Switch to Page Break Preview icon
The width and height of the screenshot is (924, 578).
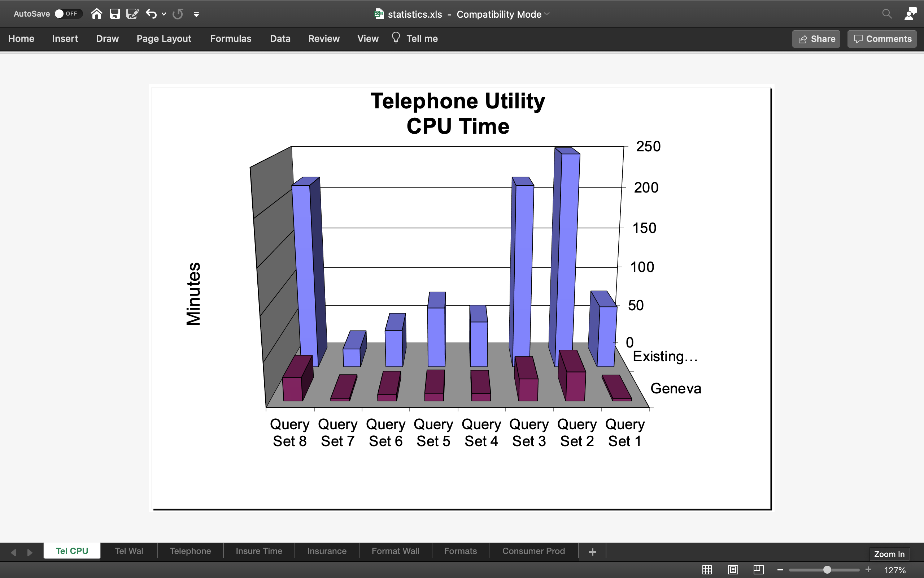(758, 570)
